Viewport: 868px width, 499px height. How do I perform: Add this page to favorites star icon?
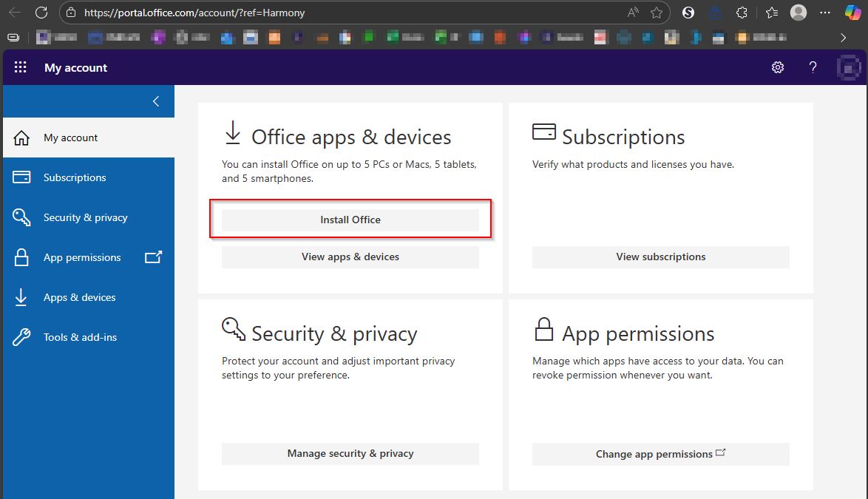[657, 13]
